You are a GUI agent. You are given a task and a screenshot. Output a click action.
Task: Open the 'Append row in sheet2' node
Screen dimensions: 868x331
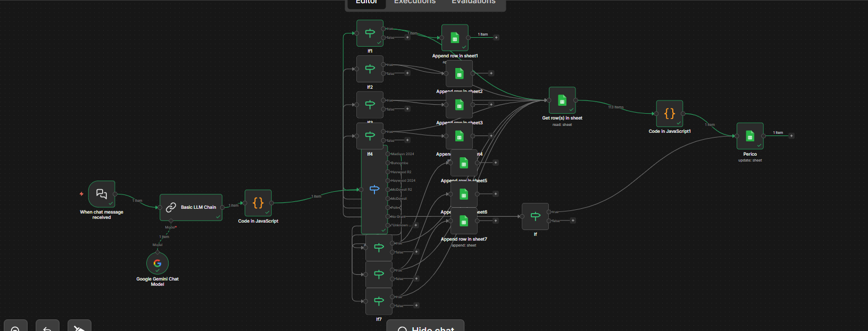coord(459,73)
